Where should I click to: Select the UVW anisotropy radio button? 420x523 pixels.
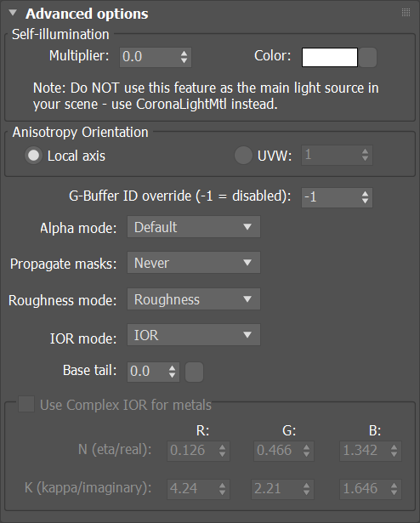243,156
